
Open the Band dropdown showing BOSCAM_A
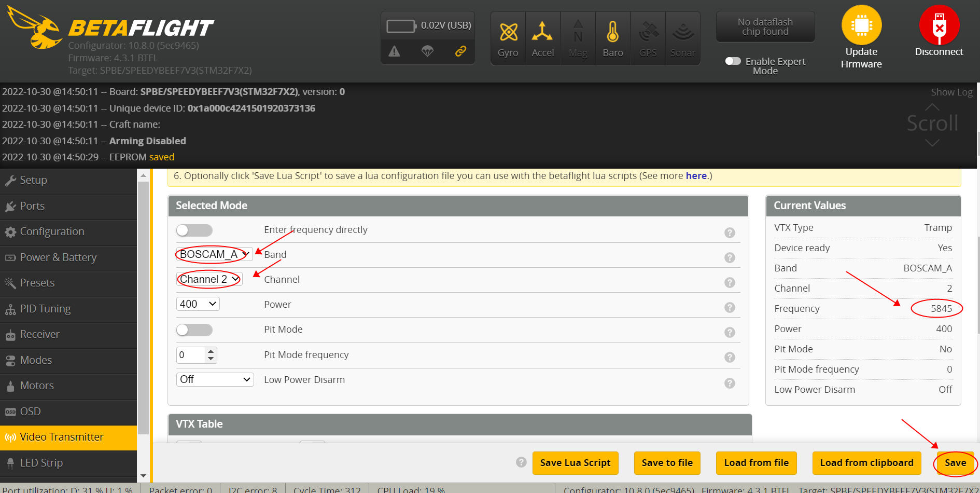coord(214,254)
